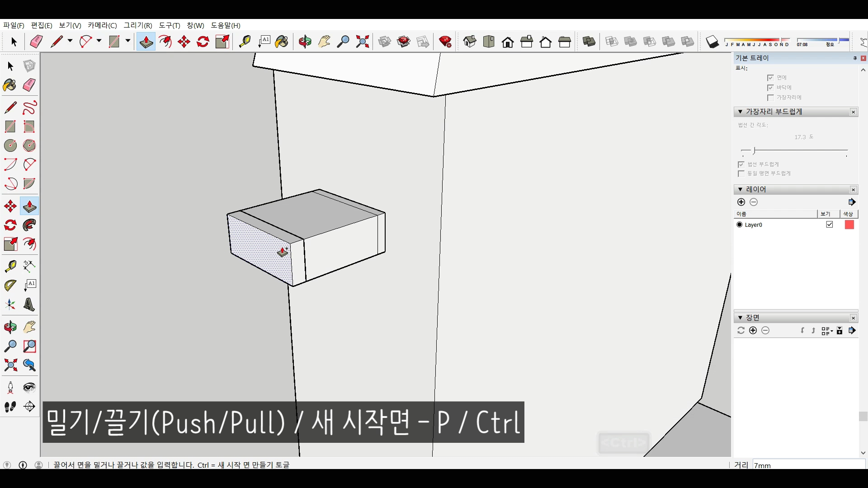Open the 도구(T) menu
The image size is (868, 488).
(x=169, y=25)
